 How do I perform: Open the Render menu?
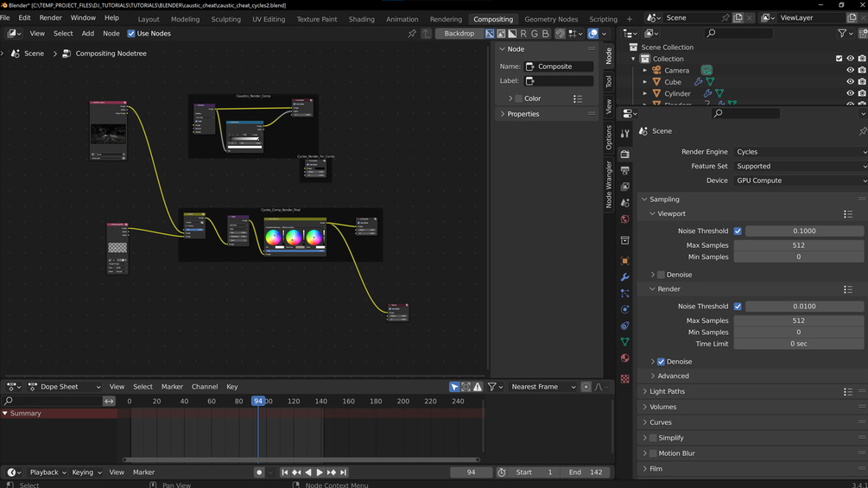pos(50,17)
